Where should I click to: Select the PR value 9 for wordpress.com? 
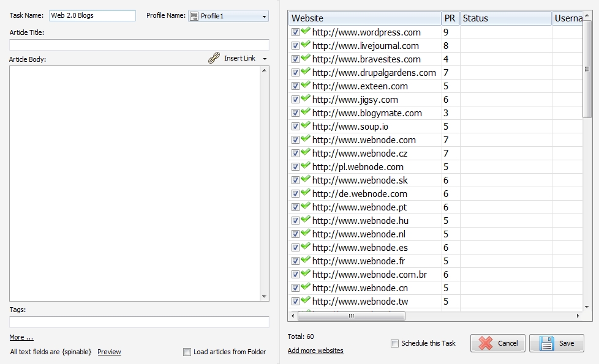tap(446, 32)
